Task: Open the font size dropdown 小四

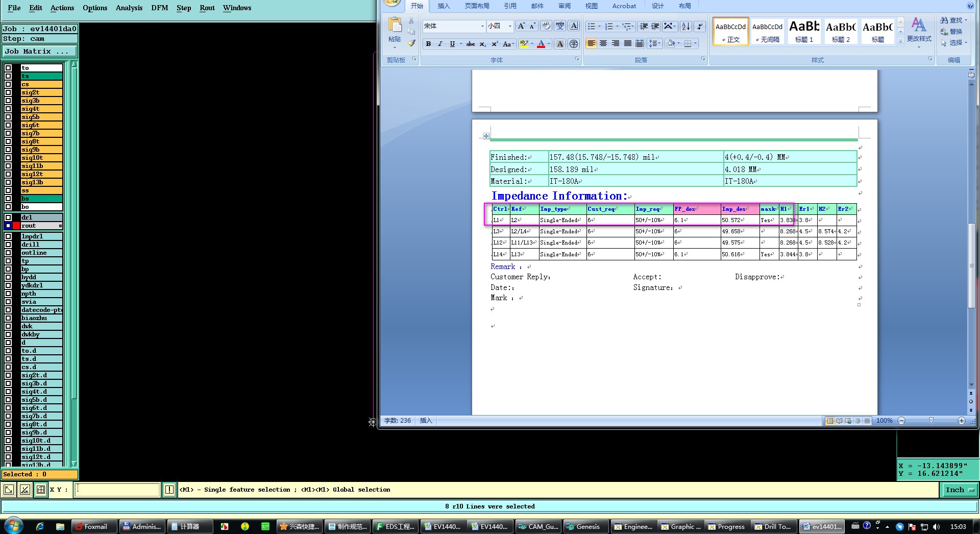Action: 509,26
